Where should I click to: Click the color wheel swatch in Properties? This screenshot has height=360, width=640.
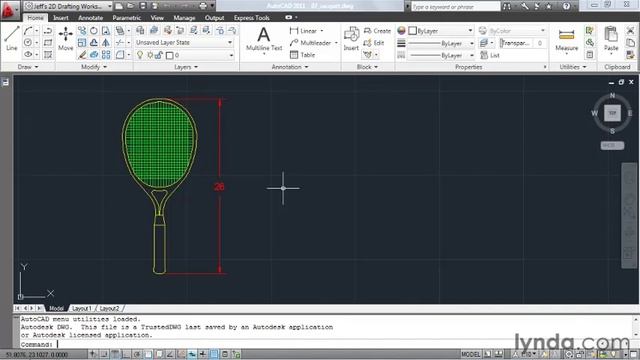[x=401, y=31]
